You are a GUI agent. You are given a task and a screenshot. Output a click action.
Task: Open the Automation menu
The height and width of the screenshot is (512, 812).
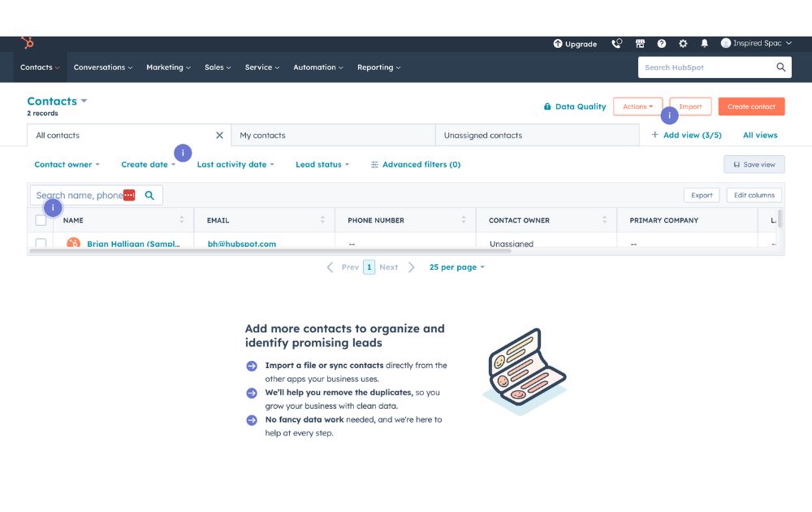pos(318,67)
